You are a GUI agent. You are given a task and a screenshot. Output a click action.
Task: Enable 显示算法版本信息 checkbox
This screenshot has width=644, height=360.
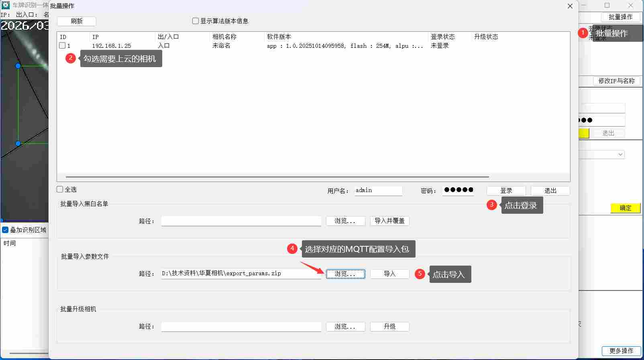(x=196, y=21)
